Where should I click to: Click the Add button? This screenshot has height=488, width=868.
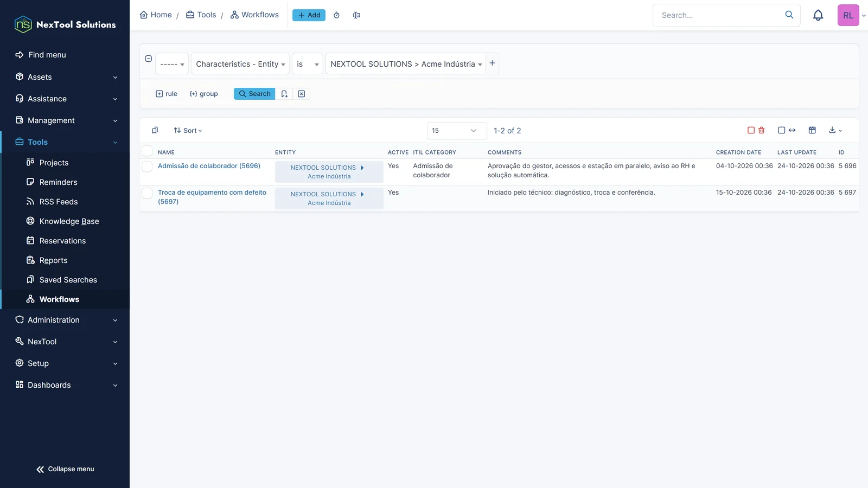(x=309, y=15)
